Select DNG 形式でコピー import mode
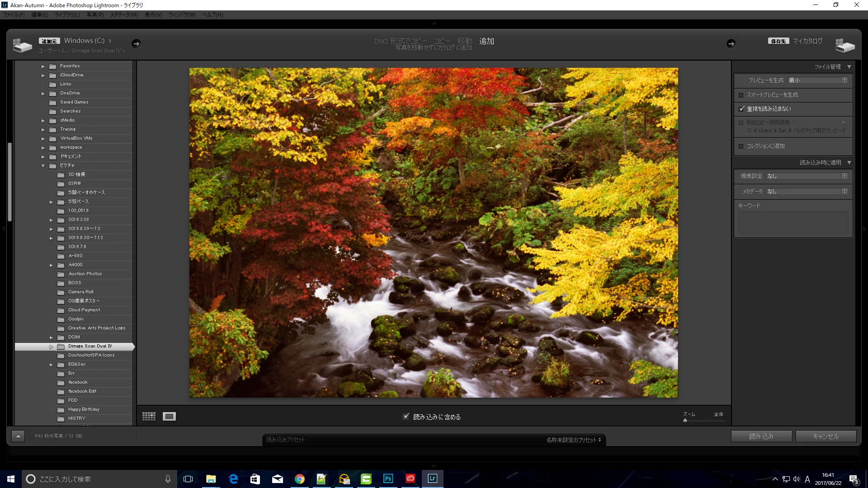Screen dimensions: 868x488 tap(400, 41)
